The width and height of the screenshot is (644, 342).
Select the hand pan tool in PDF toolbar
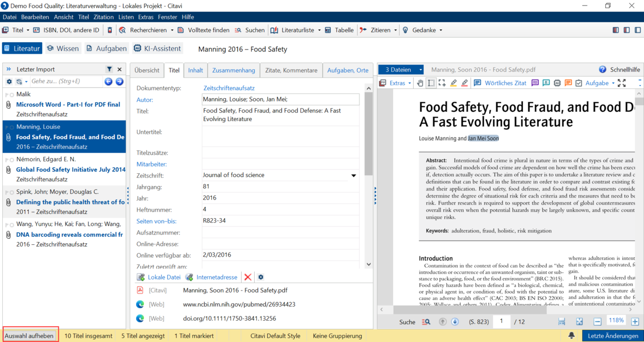420,83
